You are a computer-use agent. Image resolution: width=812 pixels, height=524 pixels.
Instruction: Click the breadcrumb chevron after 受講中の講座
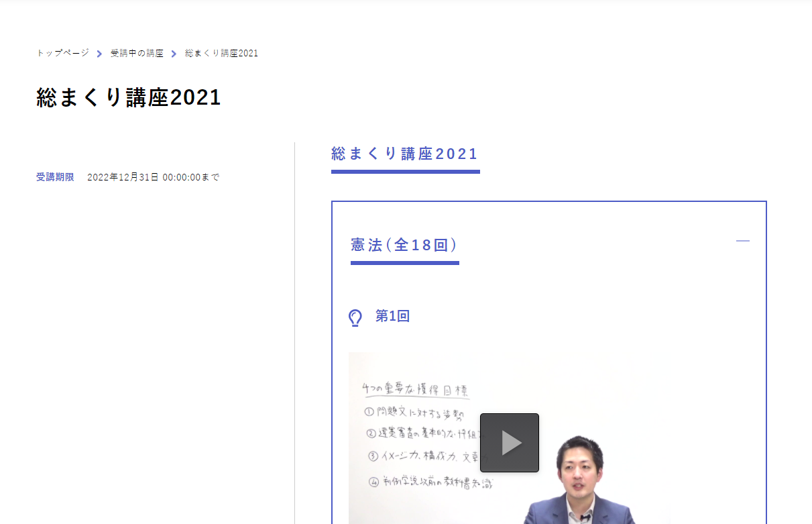pos(174,54)
